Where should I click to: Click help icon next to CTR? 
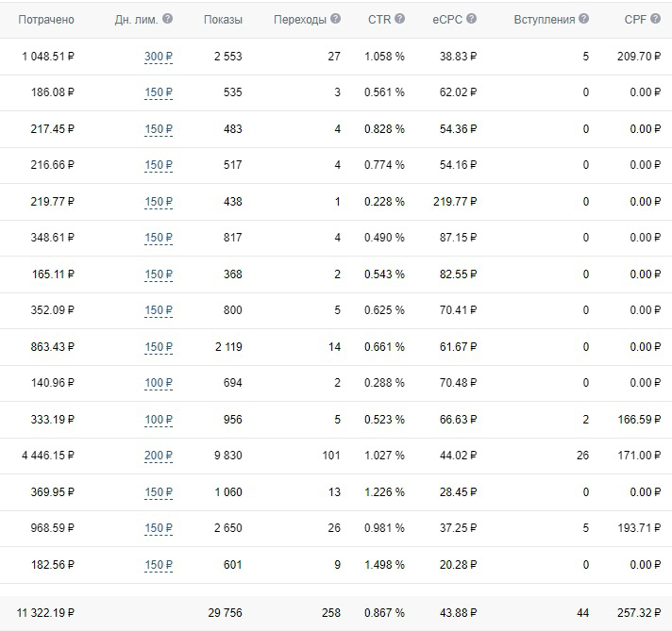coord(399,19)
